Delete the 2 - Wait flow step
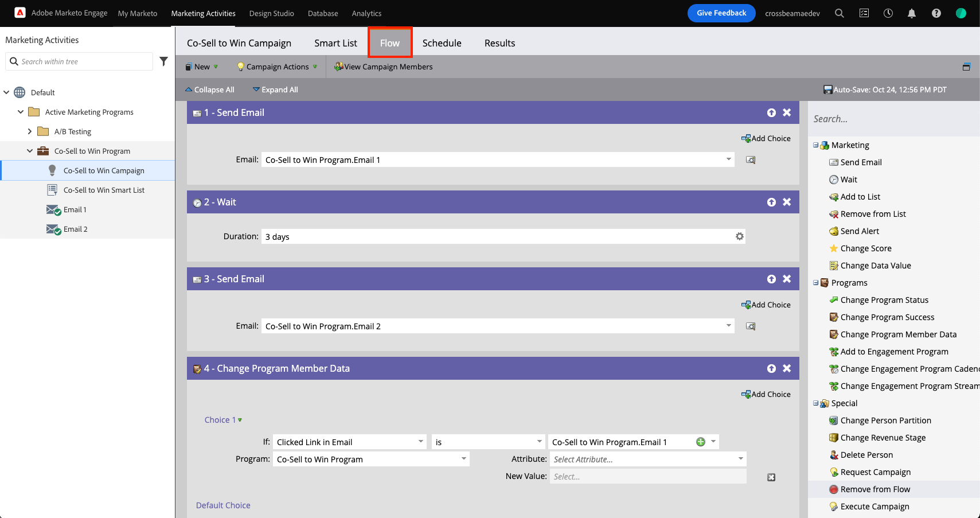The image size is (980, 518). [787, 202]
